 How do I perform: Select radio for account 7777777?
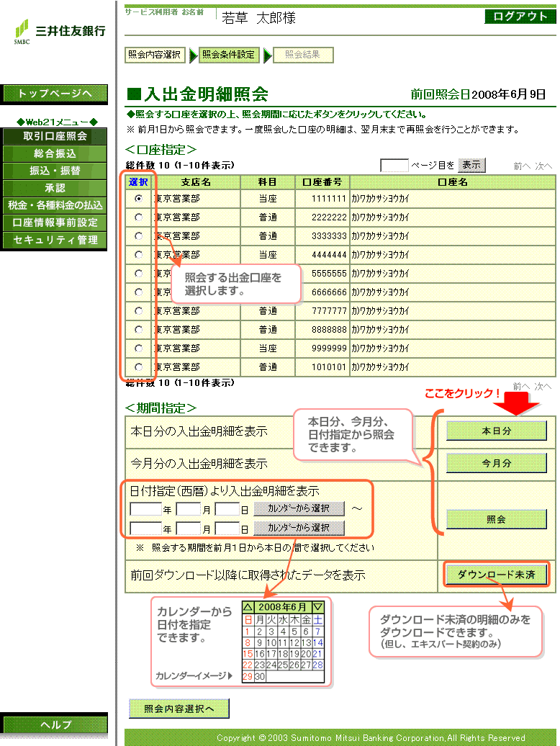click(x=139, y=310)
